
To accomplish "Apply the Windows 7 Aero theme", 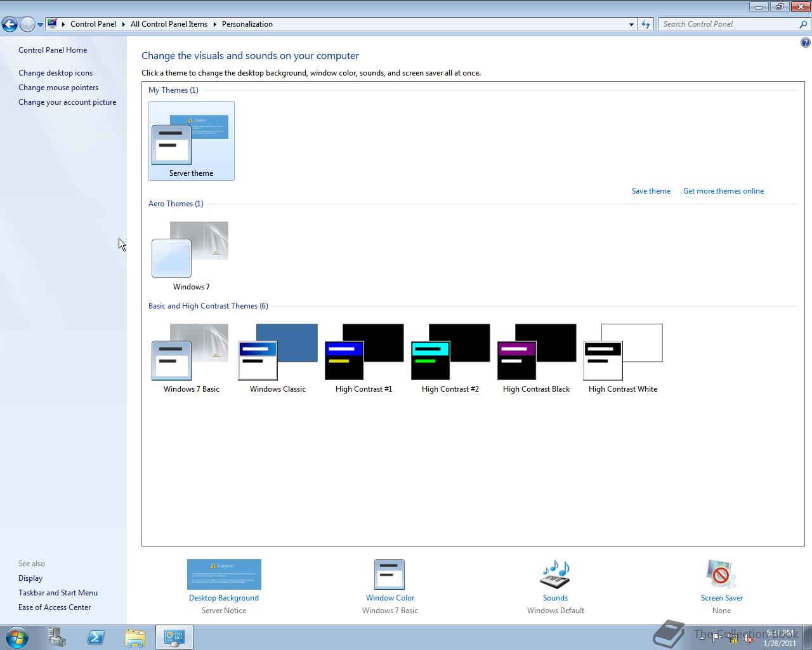I will point(191,256).
